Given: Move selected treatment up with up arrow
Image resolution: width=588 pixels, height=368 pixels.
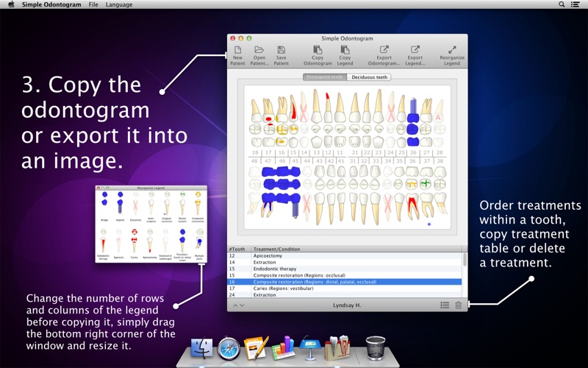Looking at the screenshot, I should (x=235, y=305).
